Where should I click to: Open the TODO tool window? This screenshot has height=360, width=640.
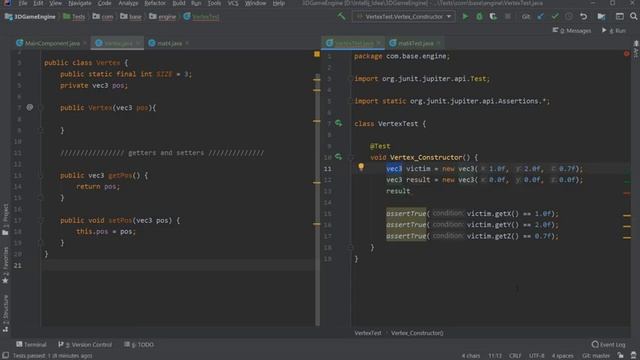coord(139,344)
